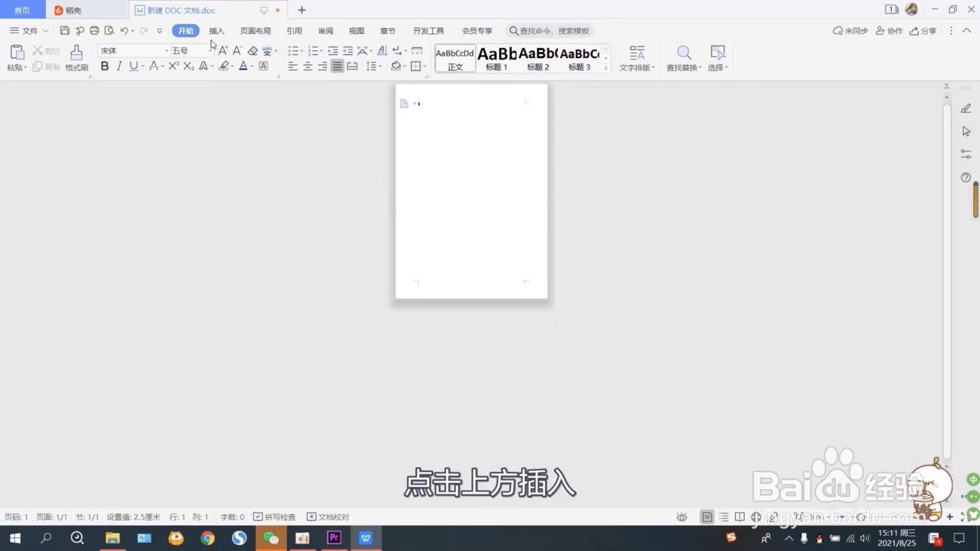Toggle Bold formatting
This screenshot has width=980, height=551.
coord(105,66)
